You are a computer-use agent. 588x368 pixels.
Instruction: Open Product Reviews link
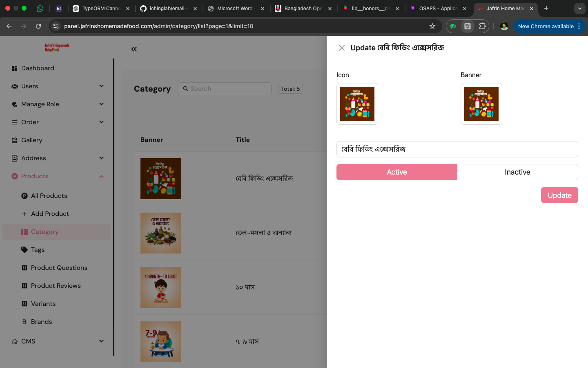pyautogui.click(x=56, y=286)
